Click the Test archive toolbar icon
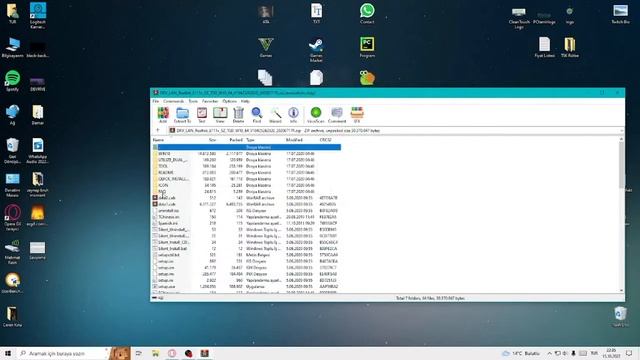 (202, 114)
